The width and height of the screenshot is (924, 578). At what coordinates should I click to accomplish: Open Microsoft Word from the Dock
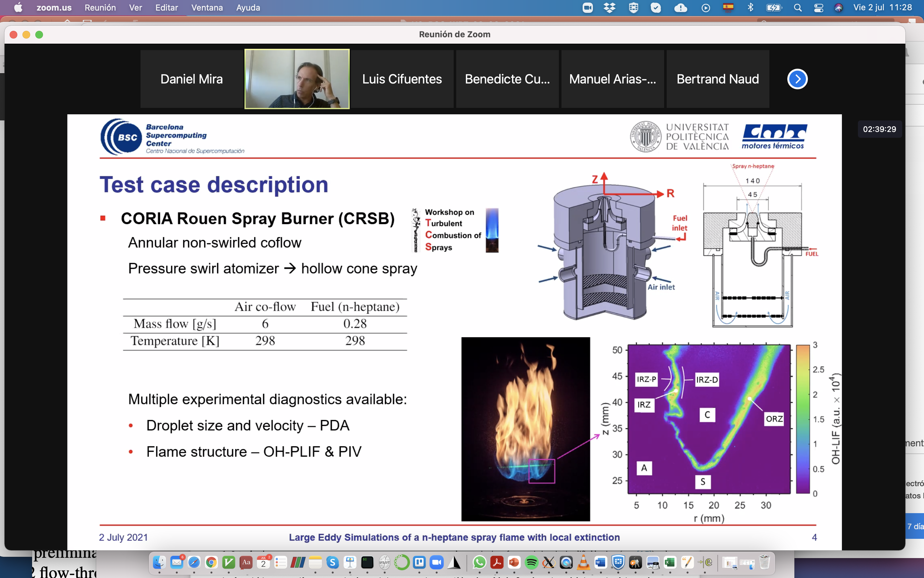601,562
